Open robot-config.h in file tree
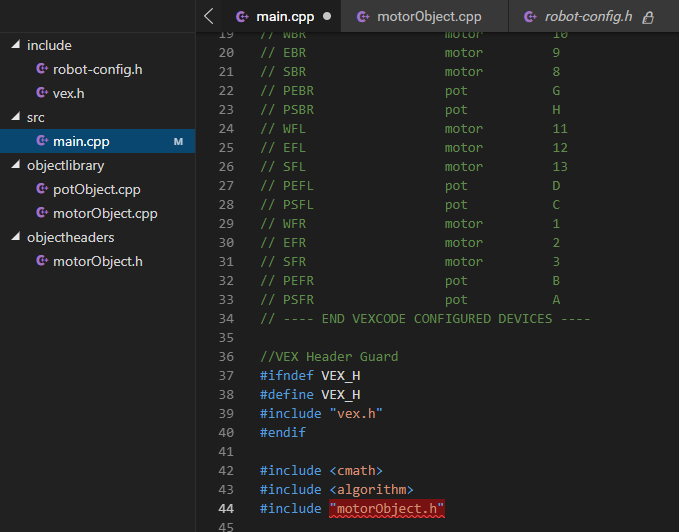The image size is (679, 532). coord(97,69)
